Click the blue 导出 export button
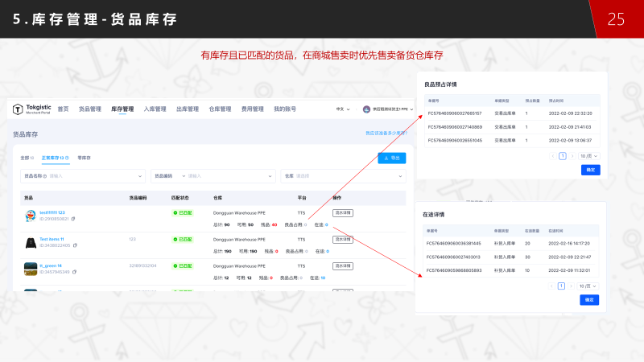This screenshot has height=362, width=644. pyautogui.click(x=392, y=158)
